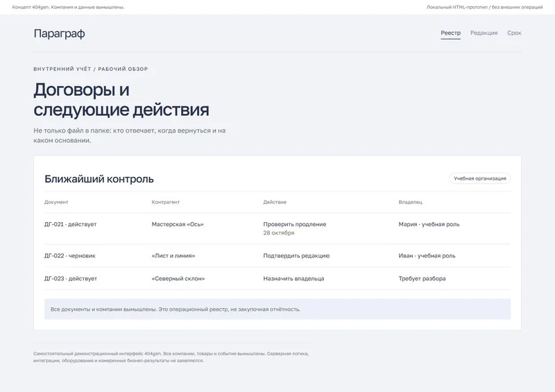Click the Концепт 404gen top notice

tap(68, 7)
